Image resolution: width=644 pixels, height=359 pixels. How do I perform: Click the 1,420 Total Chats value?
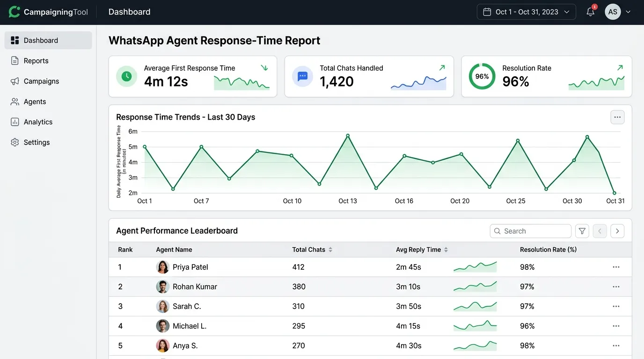coord(337,81)
